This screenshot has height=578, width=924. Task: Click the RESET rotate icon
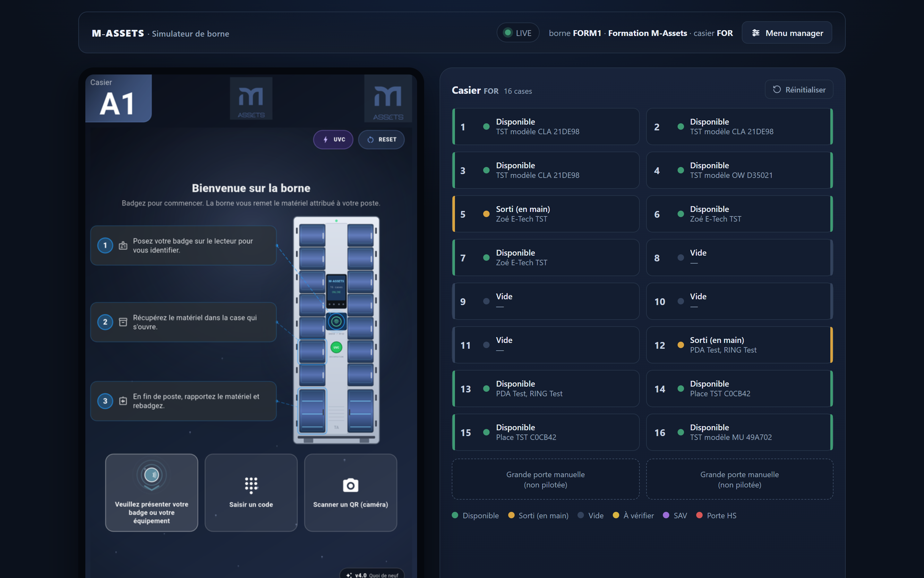tap(370, 140)
